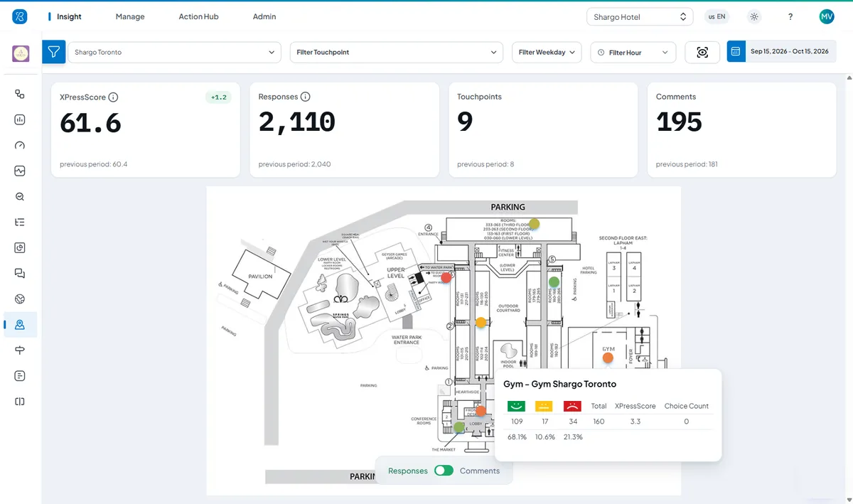Viewport: 853px width, 504px height.
Task: Open the compare columns sidebar icon
Action: (x=20, y=402)
